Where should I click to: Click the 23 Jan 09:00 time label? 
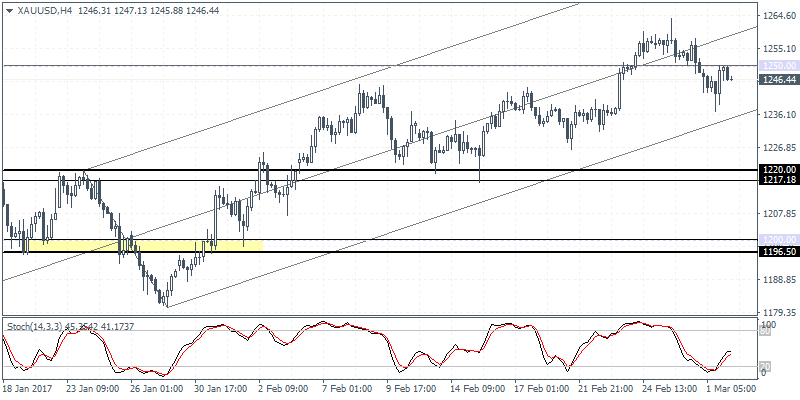click(93, 389)
